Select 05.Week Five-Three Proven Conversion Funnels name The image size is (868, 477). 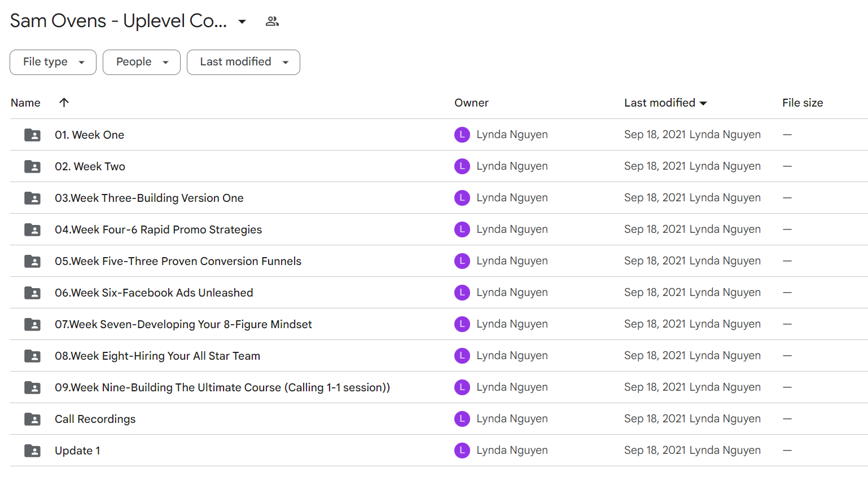coord(178,261)
